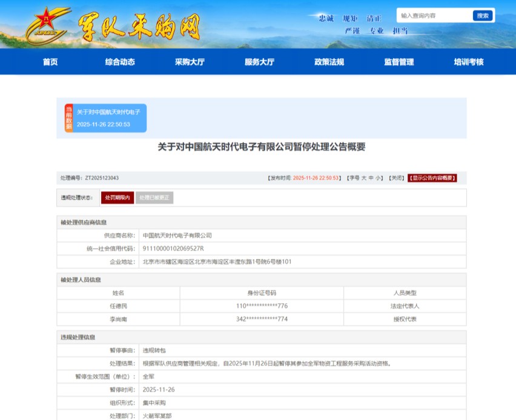Set font size to 中 (medium)

[371, 178]
